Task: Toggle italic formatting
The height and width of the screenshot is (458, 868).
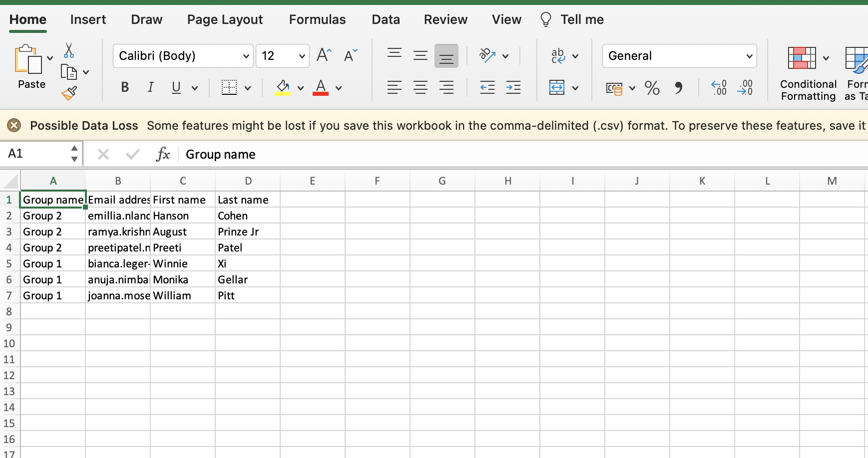Action: point(150,87)
